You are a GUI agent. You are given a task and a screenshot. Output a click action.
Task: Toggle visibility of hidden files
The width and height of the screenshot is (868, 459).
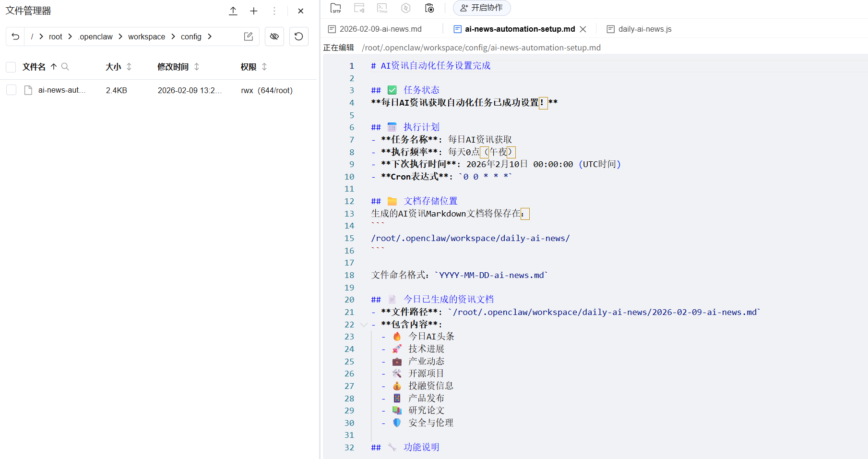click(x=274, y=36)
